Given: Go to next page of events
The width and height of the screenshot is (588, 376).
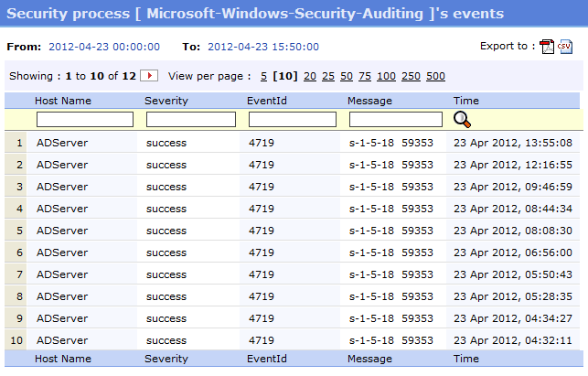Looking at the screenshot, I should 150,76.
